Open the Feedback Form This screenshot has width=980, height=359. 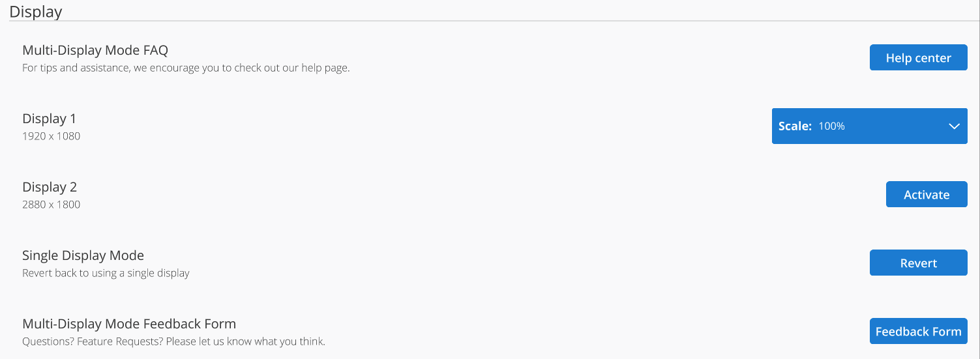pos(918,332)
